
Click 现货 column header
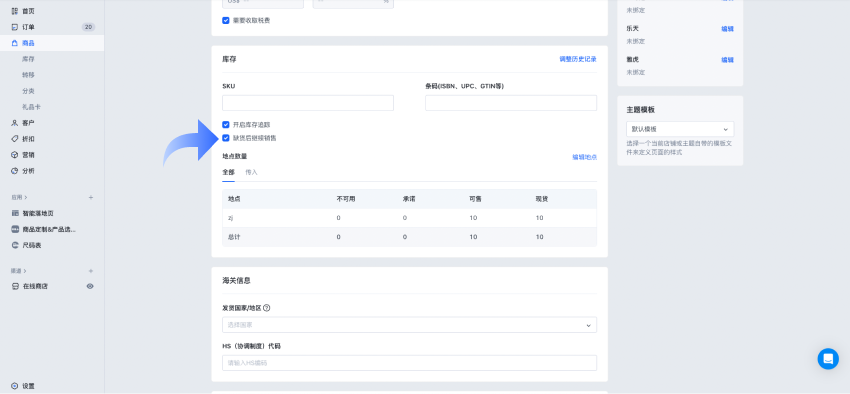[x=542, y=199]
